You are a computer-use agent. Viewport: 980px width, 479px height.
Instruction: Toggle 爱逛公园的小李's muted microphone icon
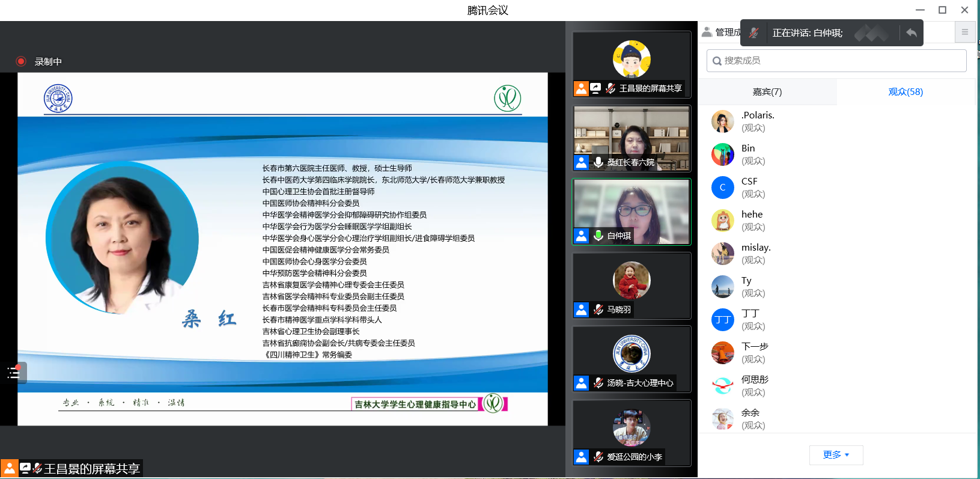click(x=598, y=457)
